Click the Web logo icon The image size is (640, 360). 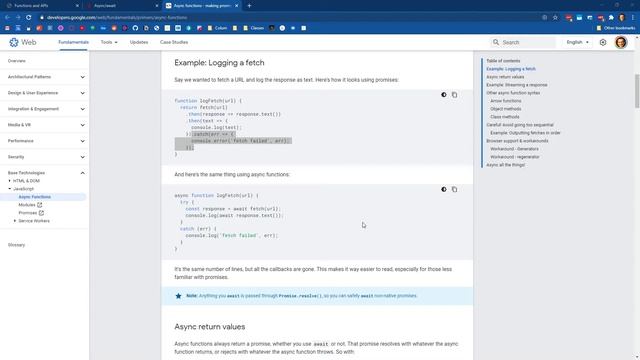[14, 42]
